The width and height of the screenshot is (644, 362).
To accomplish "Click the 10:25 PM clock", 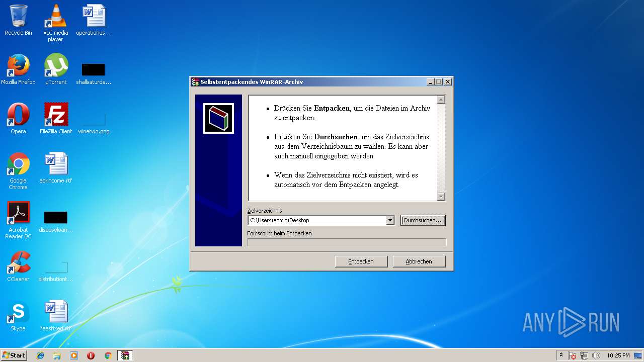I will (x=618, y=355).
